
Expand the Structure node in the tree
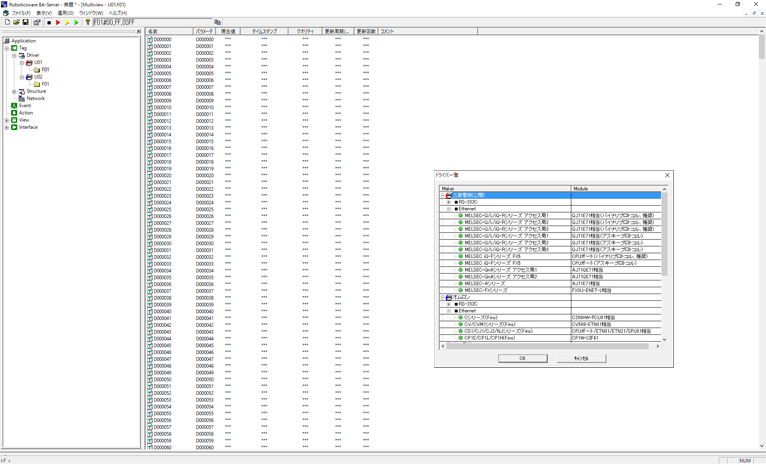pos(14,91)
